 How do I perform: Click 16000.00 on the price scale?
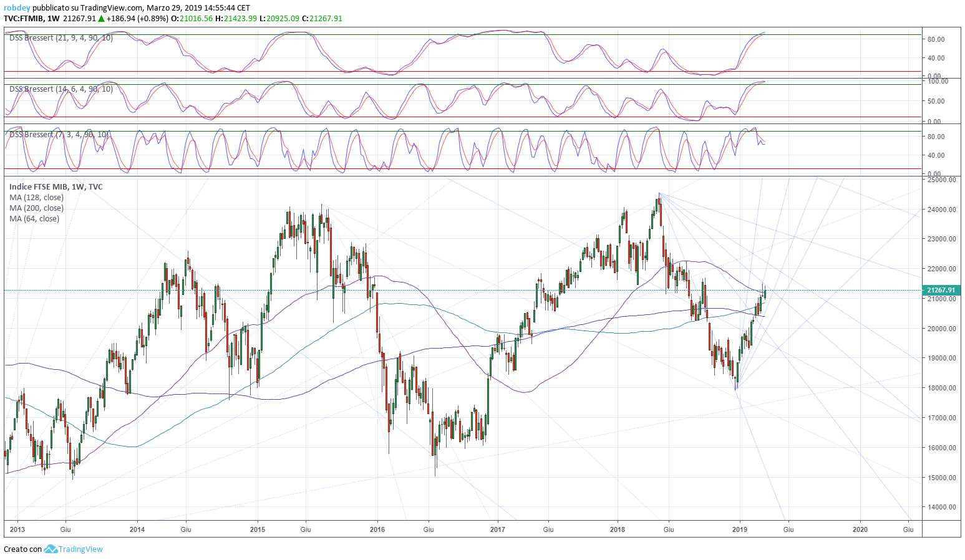pos(942,448)
